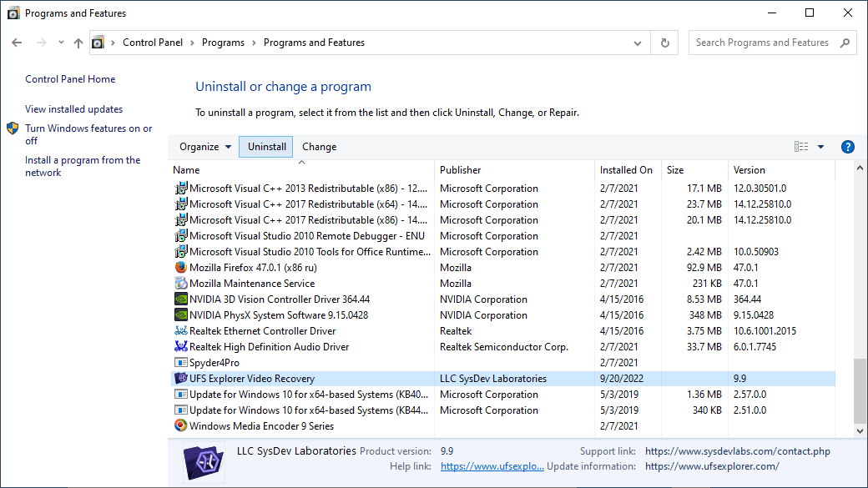Image resolution: width=868 pixels, height=488 pixels.
Task: Open the recent locations dropdown arrow
Action: [61, 43]
